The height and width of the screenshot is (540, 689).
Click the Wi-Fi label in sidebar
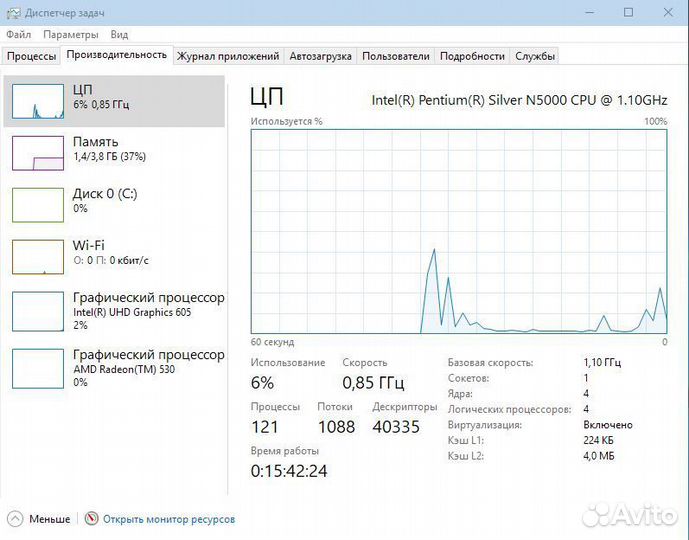(x=89, y=245)
